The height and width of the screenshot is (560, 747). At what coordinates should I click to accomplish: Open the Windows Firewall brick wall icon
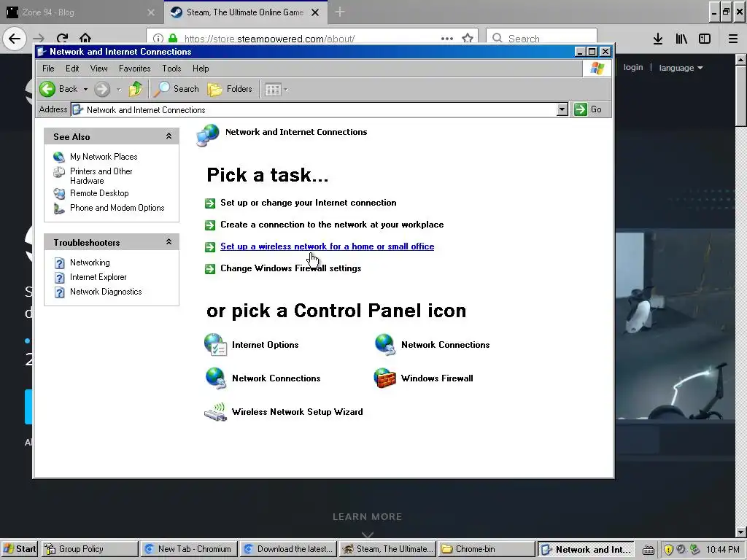point(385,378)
